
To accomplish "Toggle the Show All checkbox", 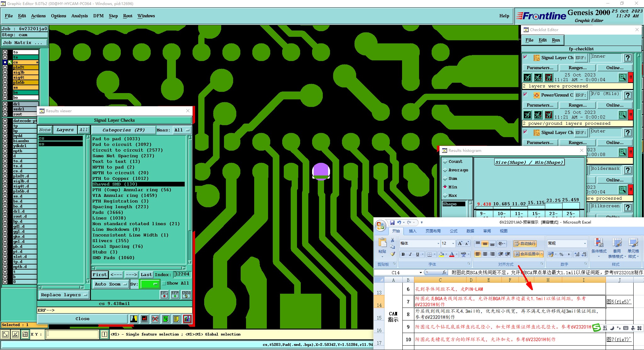I will (164, 283).
